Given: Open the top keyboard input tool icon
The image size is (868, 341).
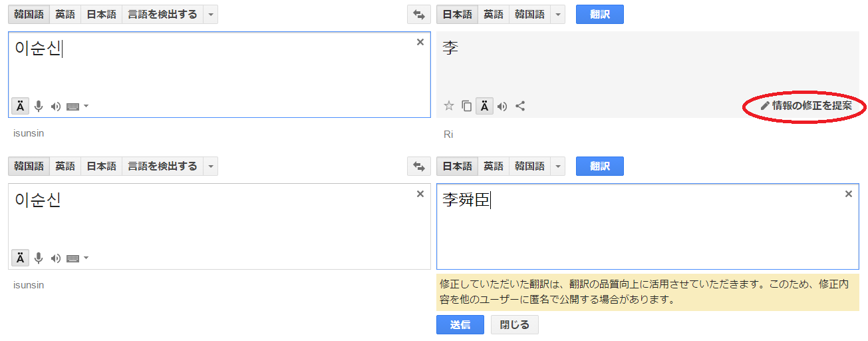Looking at the screenshot, I should pyautogui.click(x=73, y=106).
